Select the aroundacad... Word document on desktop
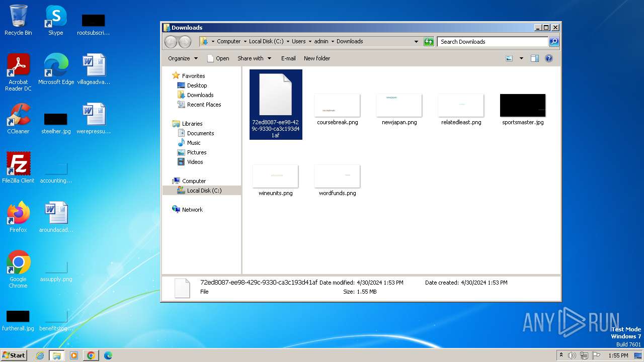Viewport: 644px width, 362px height. click(x=56, y=217)
